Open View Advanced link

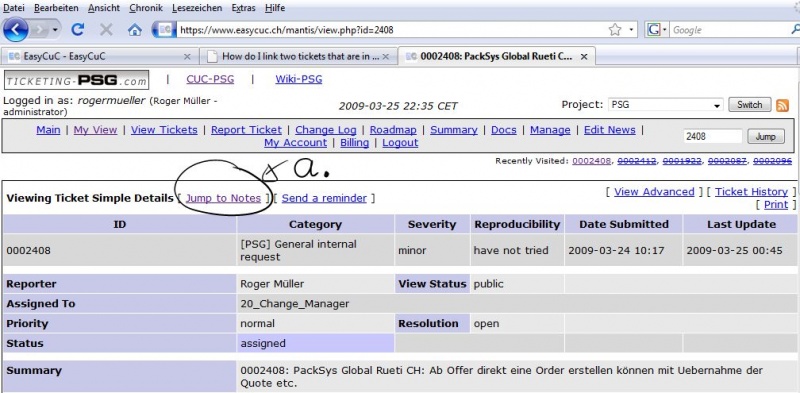[x=654, y=192]
